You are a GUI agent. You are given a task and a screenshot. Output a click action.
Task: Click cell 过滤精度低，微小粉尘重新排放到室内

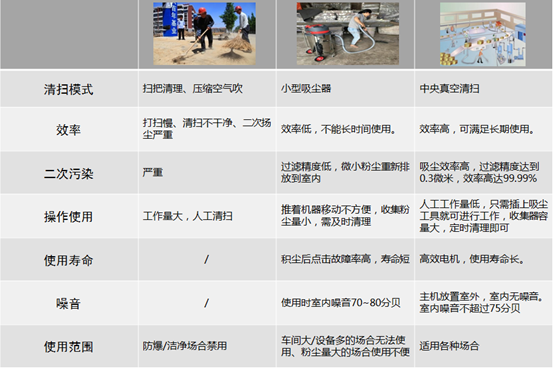(x=345, y=173)
